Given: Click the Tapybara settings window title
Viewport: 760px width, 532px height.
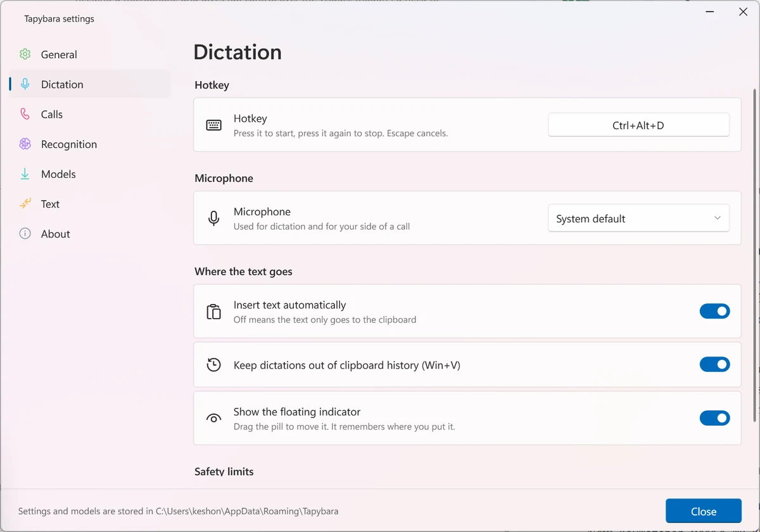Looking at the screenshot, I should pos(59,18).
